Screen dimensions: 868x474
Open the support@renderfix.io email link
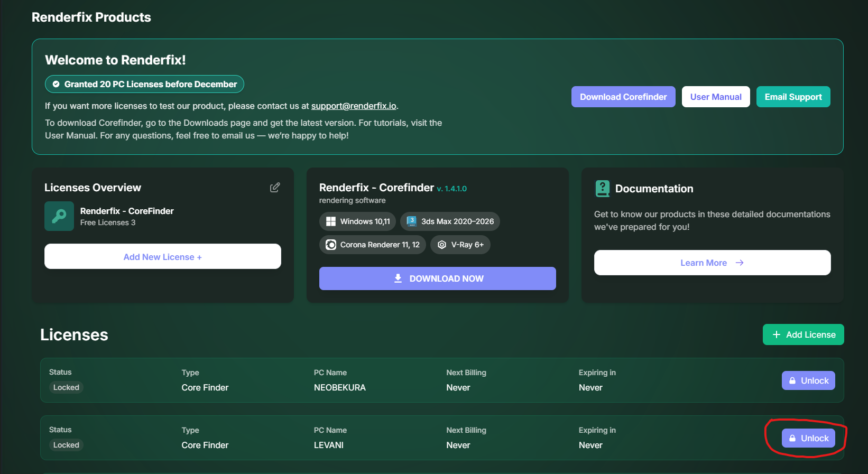click(x=354, y=106)
